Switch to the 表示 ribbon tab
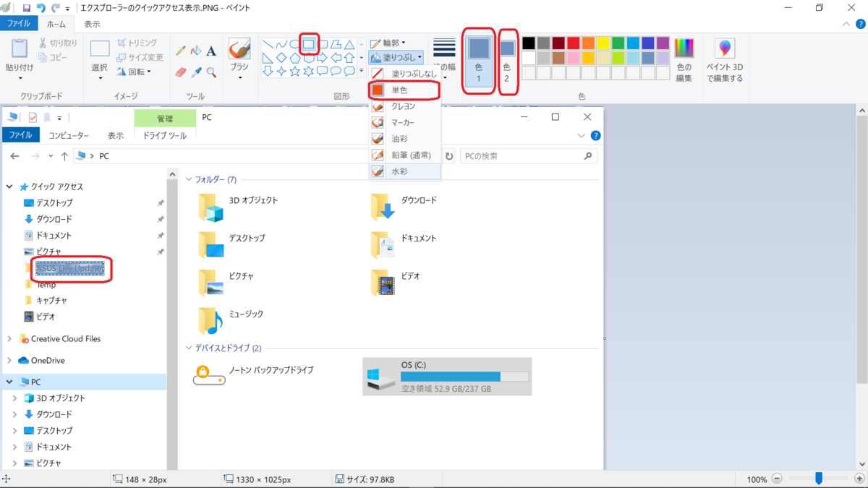 pyautogui.click(x=92, y=23)
